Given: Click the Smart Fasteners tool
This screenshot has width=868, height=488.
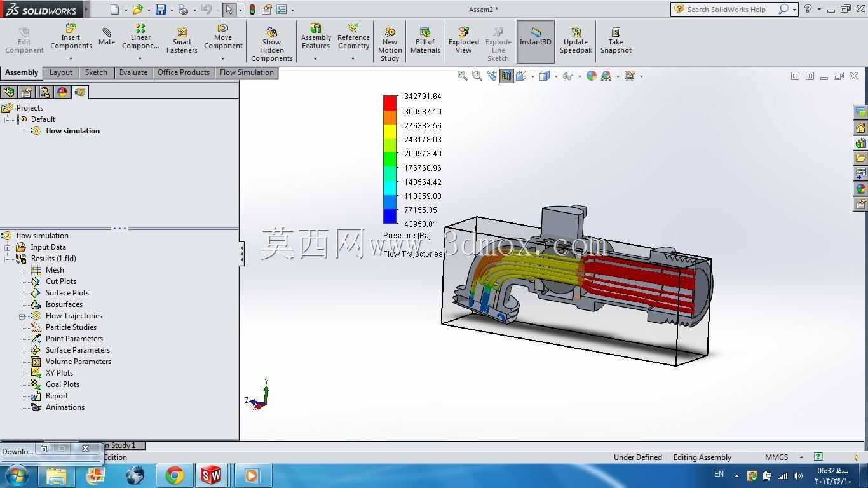Looking at the screenshot, I should point(182,41).
